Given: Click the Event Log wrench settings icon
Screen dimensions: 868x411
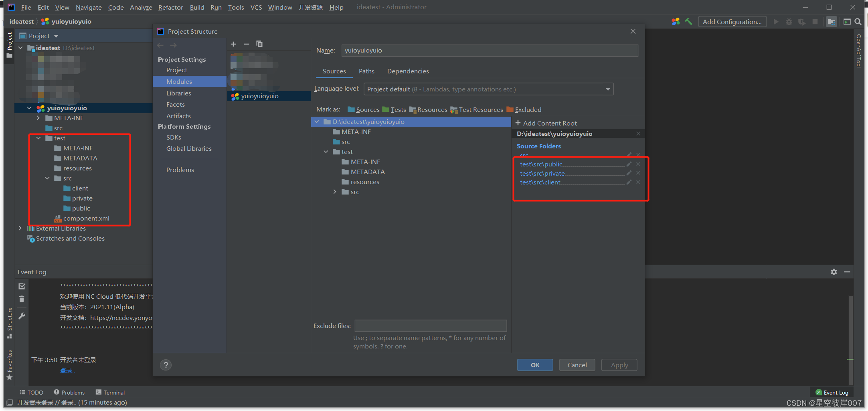Looking at the screenshot, I should [x=22, y=316].
